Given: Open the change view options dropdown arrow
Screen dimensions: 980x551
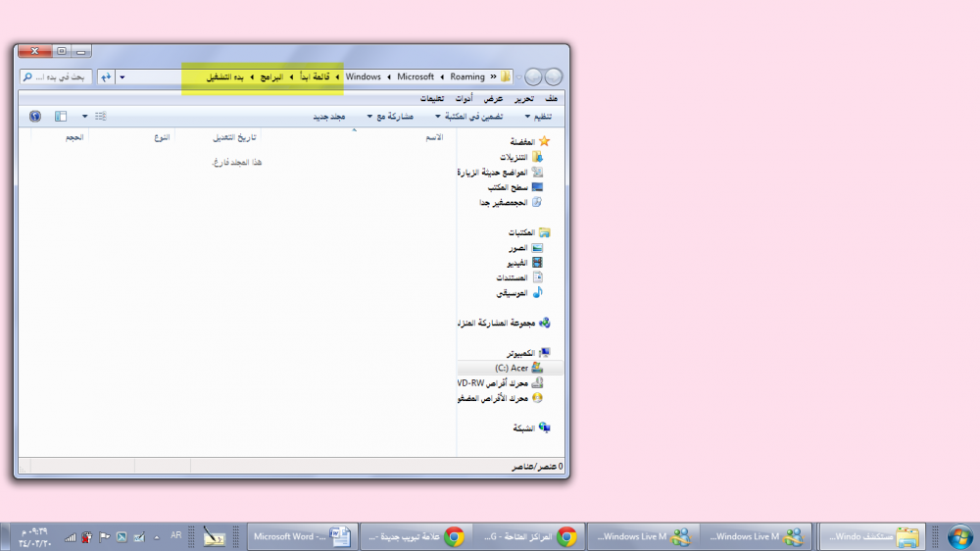Looking at the screenshot, I should [x=85, y=116].
